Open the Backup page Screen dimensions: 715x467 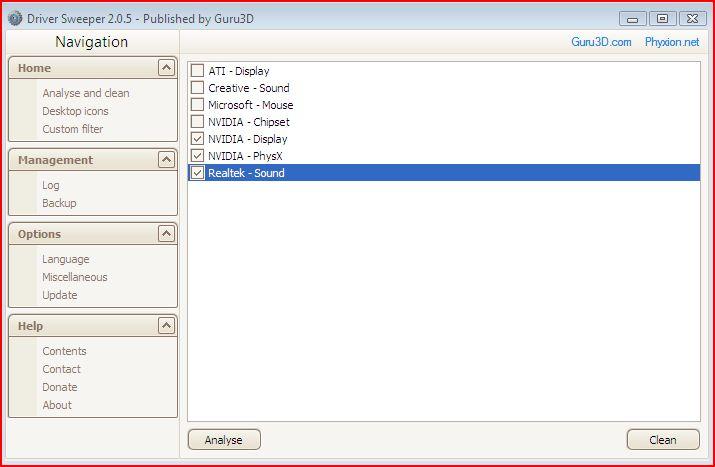(59, 203)
